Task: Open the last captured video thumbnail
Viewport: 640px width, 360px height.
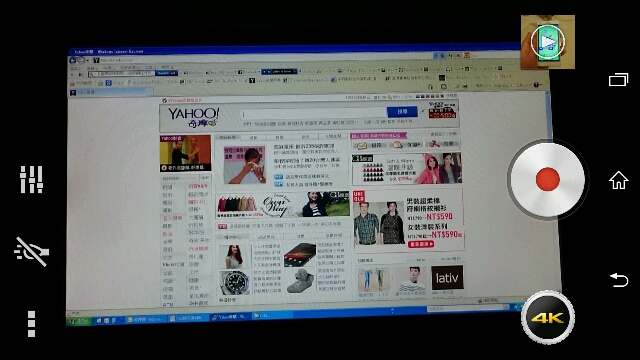Action: click(x=548, y=42)
